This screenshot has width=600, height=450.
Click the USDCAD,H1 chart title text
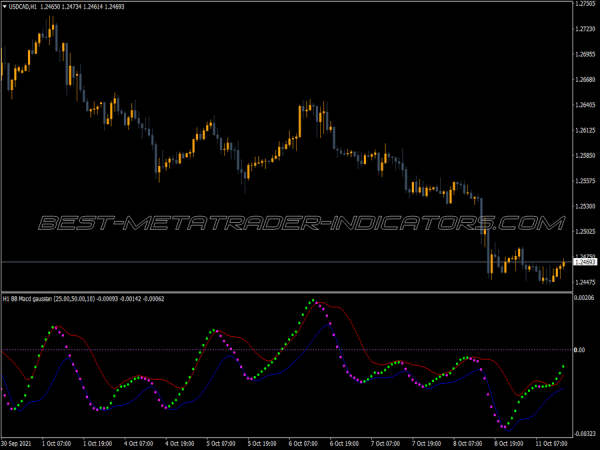[x=23, y=7]
